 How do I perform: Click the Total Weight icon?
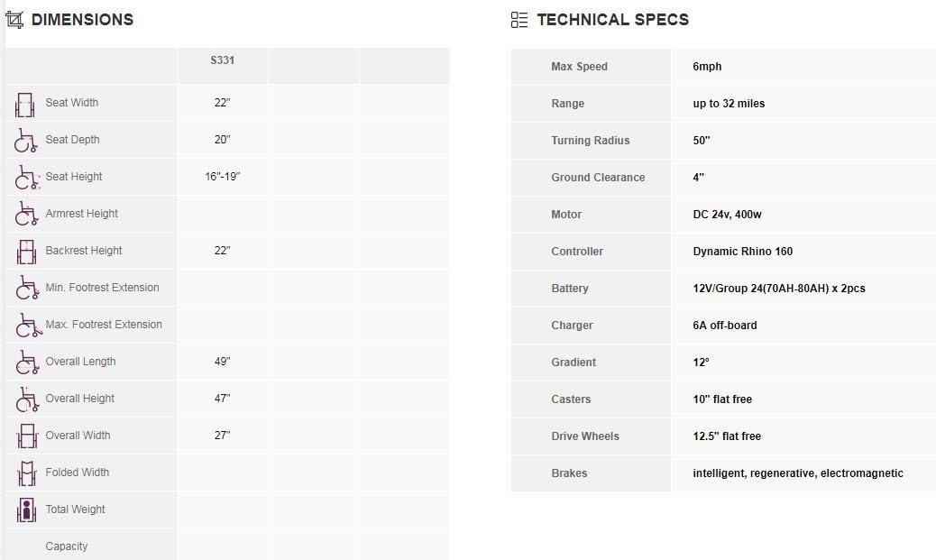pos(25,510)
